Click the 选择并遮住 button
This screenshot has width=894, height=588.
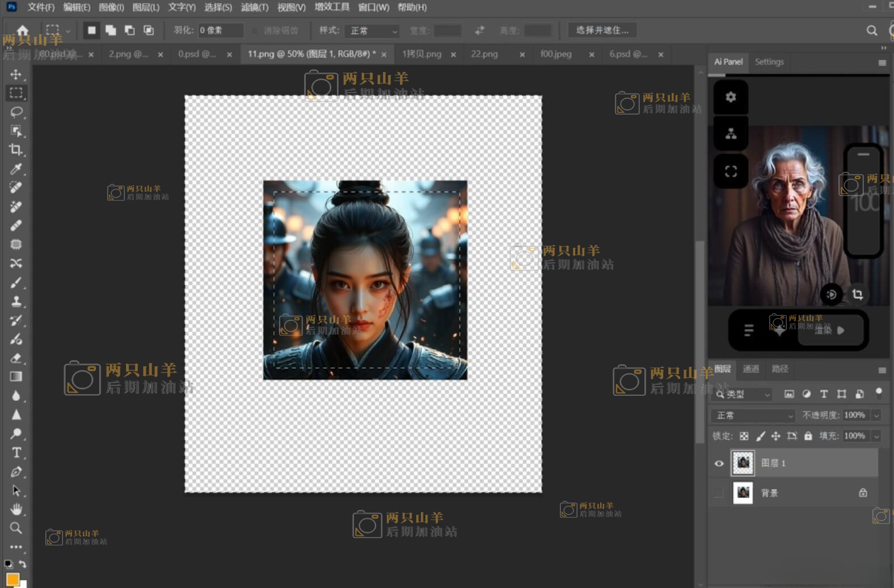(602, 31)
